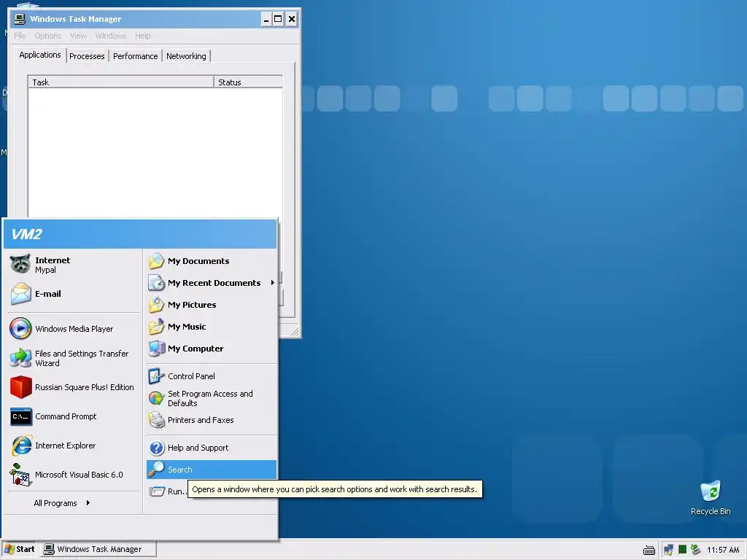This screenshot has height=560, width=747.
Task: Maximize the Windows Task Manager window
Action: click(x=278, y=19)
